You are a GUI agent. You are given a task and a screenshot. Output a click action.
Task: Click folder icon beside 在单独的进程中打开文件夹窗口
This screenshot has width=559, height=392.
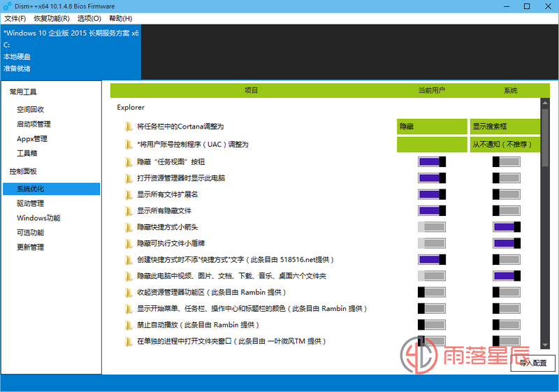129,342
